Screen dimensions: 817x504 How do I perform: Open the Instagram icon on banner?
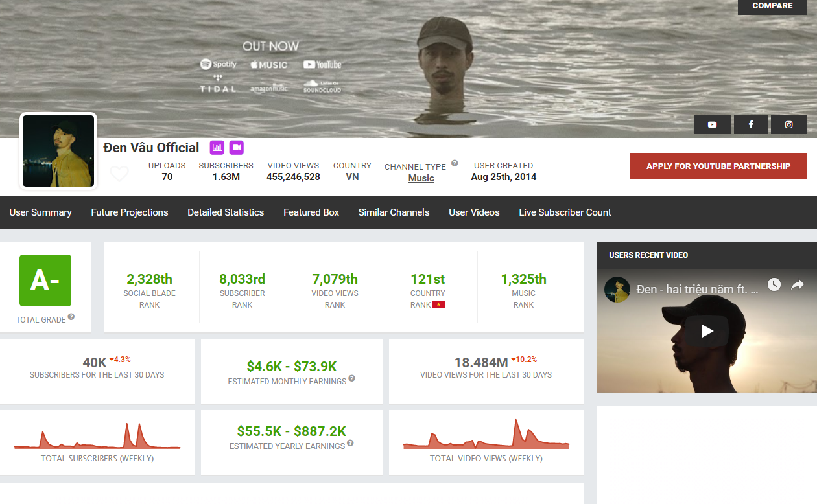pyautogui.click(x=788, y=124)
